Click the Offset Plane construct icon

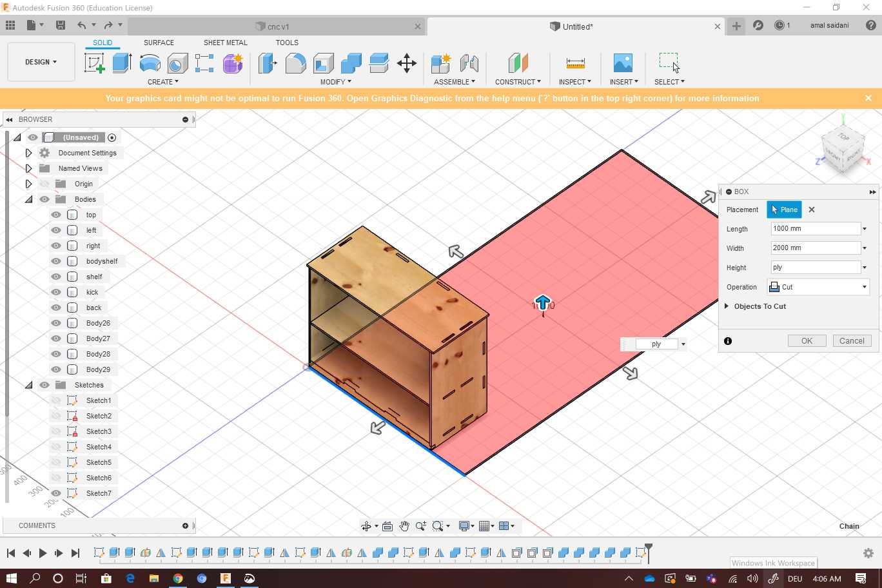pos(518,63)
